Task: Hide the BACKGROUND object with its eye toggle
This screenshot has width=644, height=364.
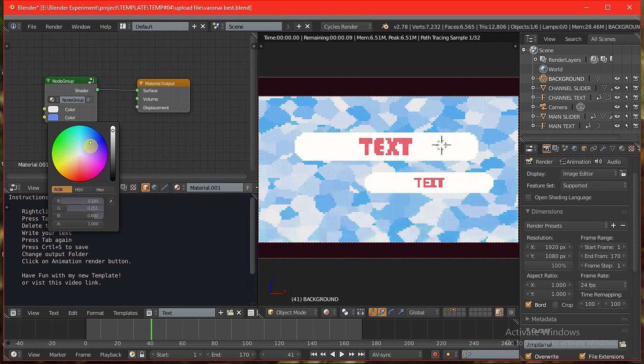Action: (x=617, y=79)
